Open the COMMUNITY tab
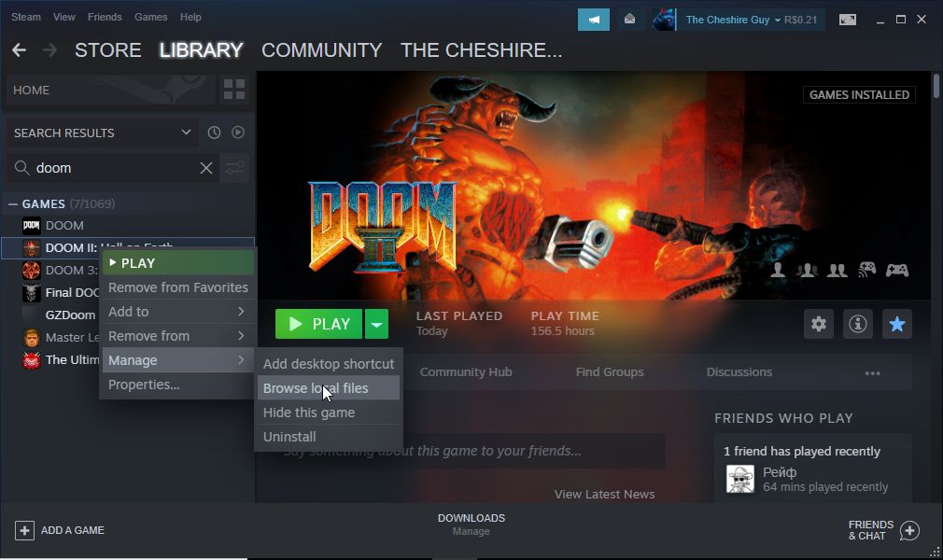Screen dimensions: 943x560 click(x=322, y=49)
